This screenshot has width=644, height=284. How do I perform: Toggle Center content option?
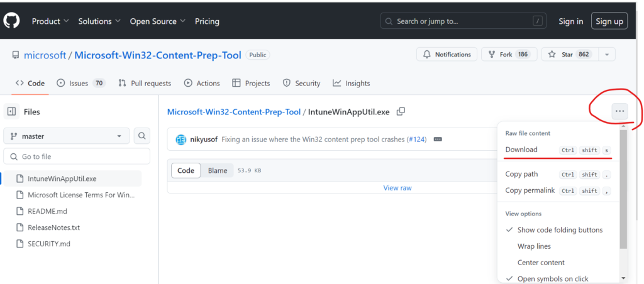[558, 263]
